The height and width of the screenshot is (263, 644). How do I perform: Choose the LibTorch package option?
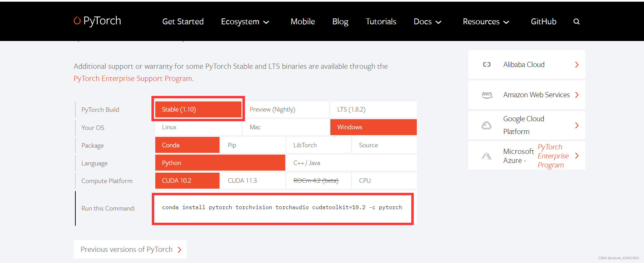click(319, 145)
